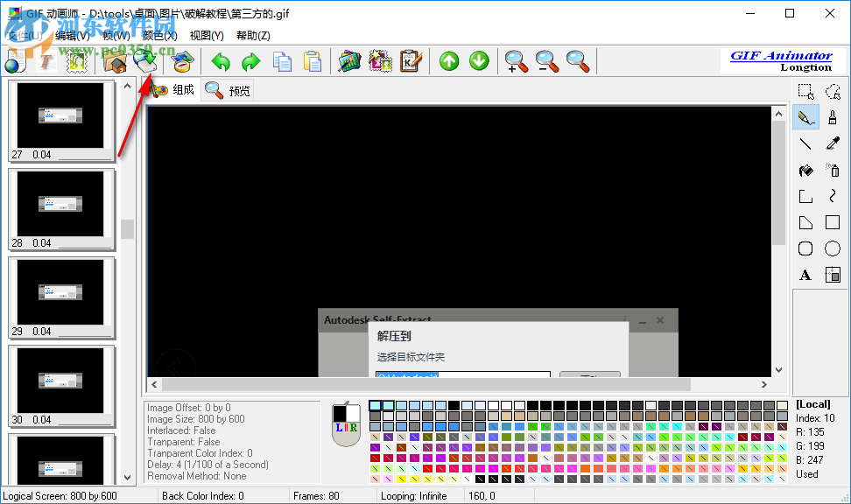This screenshot has width=851, height=504.
Task: Choose the lasso selection tool
Action: [x=832, y=90]
